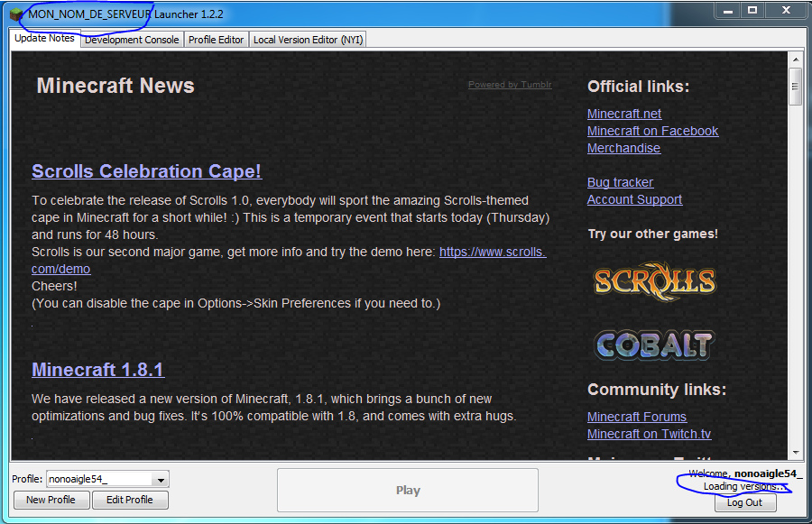Click the Log Out button
Screen dimensions: 812x524
pos(744,502)
